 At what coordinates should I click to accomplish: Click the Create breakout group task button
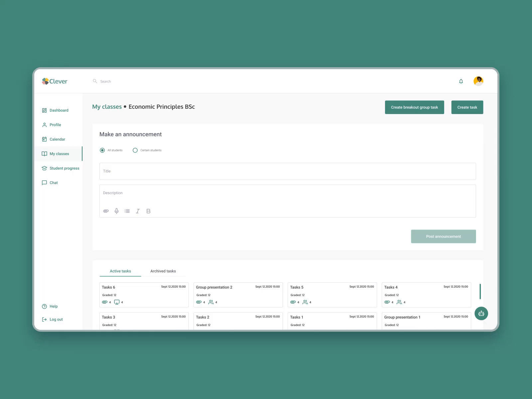tap(414, 107)
